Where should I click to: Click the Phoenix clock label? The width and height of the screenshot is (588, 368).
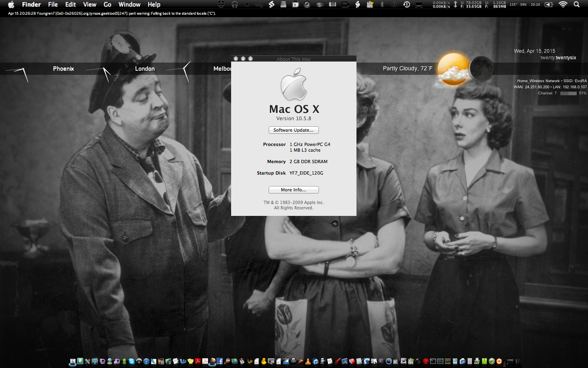coord(63,69)
